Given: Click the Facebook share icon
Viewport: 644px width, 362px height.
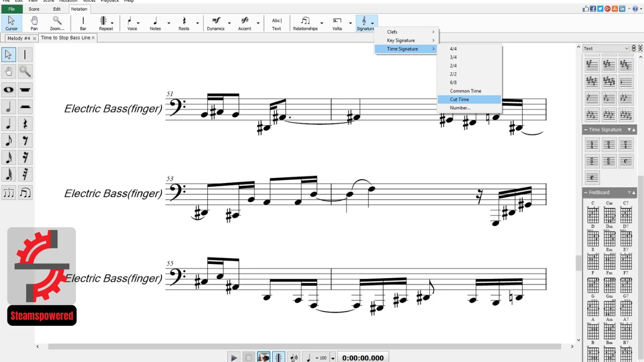Looking at the screenshot, I should pyautogui.click(x=593, y=9).
